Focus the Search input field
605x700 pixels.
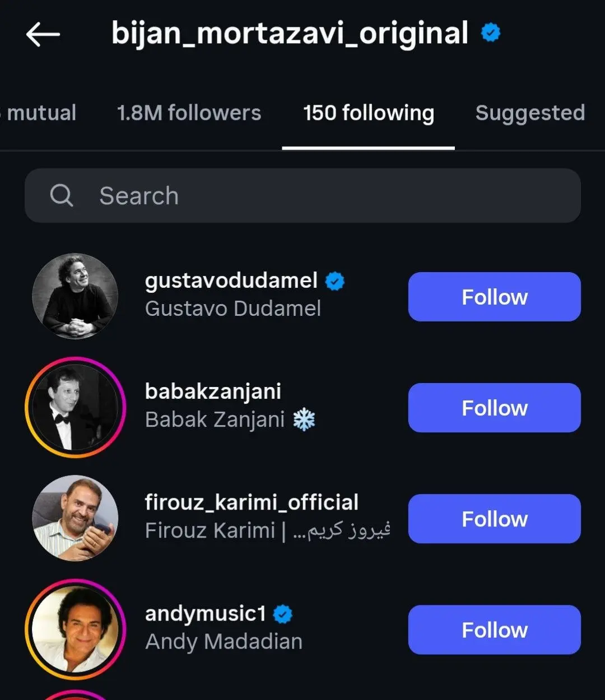(x=302, y=195)
